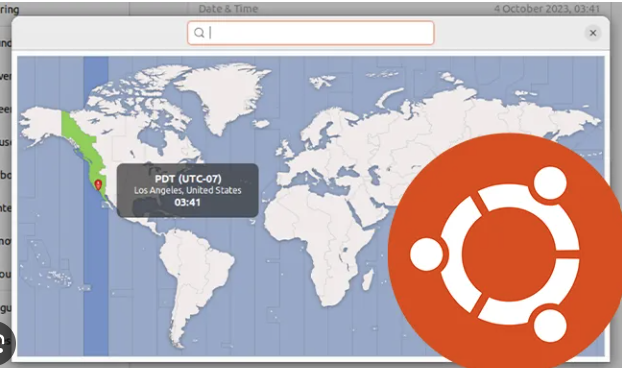Close the timezone chooser dialog
Screen dimensions: 622x368
[x=593, y=33]
